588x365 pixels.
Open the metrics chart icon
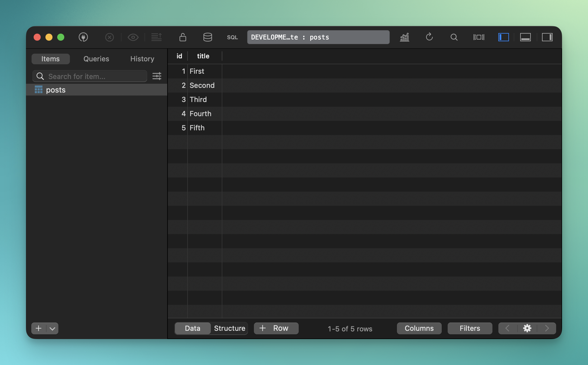pos(405,37)
